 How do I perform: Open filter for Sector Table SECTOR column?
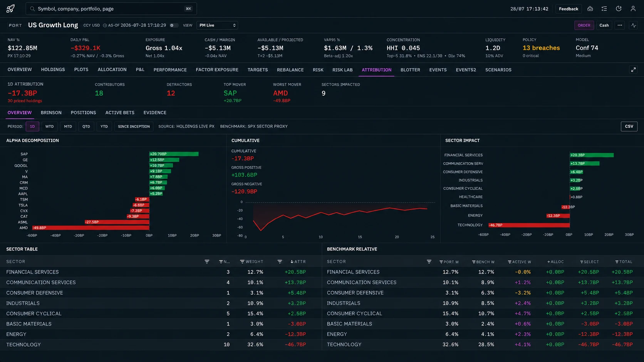(207, 262)
